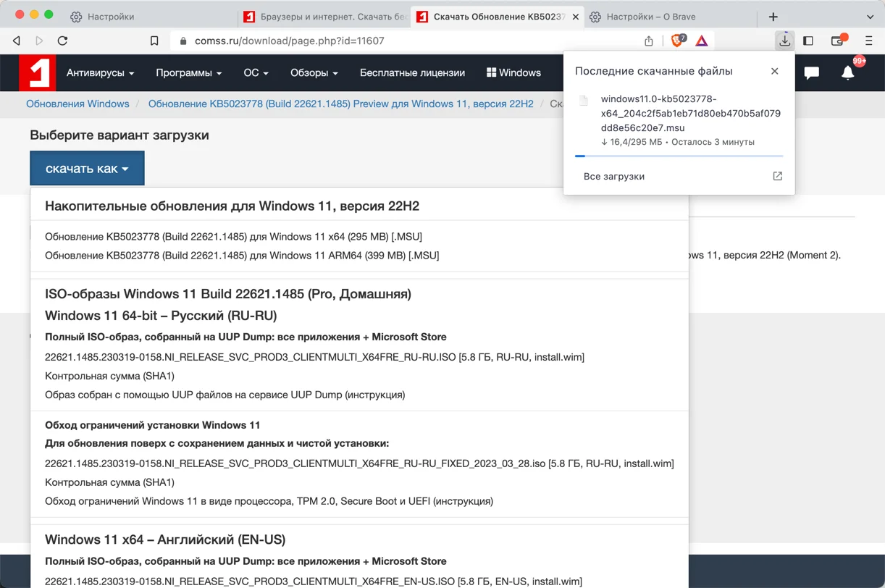Click heading Windows 11 x64 – Английский (EN-US)
The width and height of the screenshot is (885, 588).
tap(165, 539)
